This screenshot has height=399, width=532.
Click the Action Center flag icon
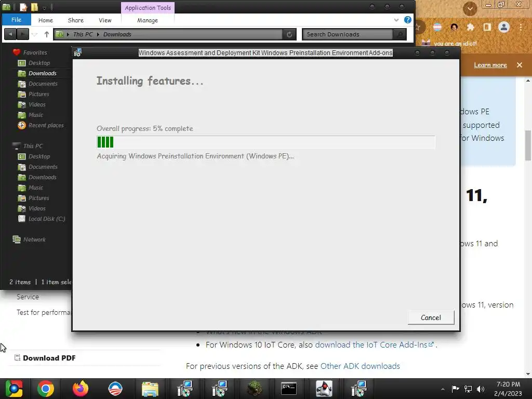coord(455,389)
